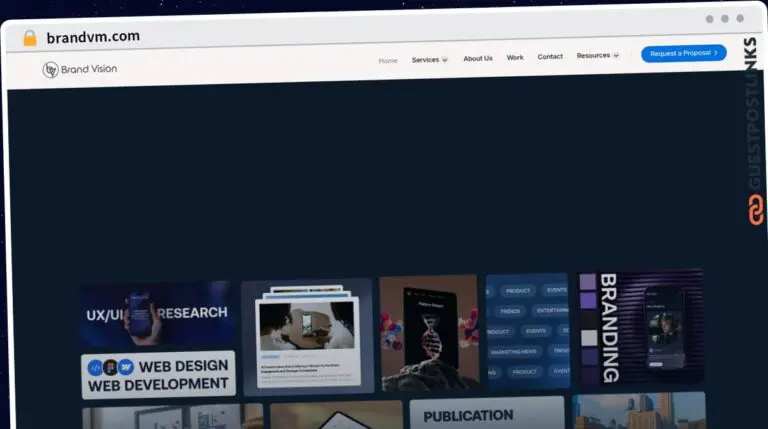768x429 pixels.
Task: Open the About Us page
Action: click(x=478, y=58)
